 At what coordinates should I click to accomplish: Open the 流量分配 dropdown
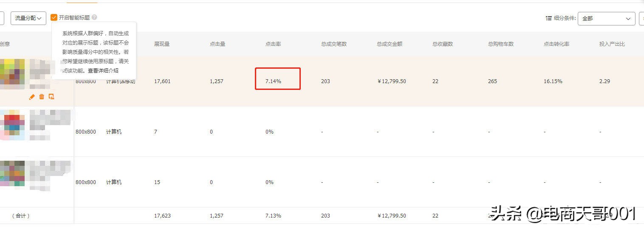pyautogui.click(x=28, y=18)
